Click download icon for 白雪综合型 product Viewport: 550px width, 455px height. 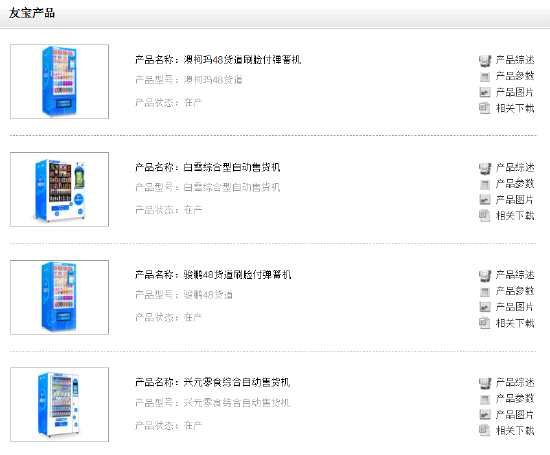(485, 215)
